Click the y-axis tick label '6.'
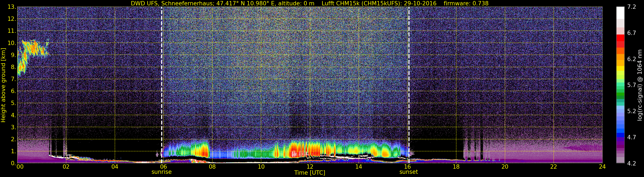The width and height of the screenshot is (644, 177). point(13,91)
